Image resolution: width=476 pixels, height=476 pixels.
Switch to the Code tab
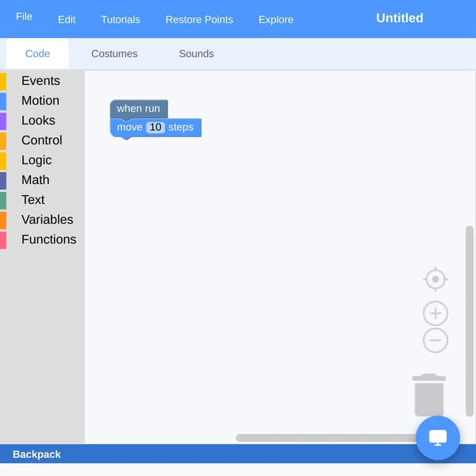[x=37, y=54]
